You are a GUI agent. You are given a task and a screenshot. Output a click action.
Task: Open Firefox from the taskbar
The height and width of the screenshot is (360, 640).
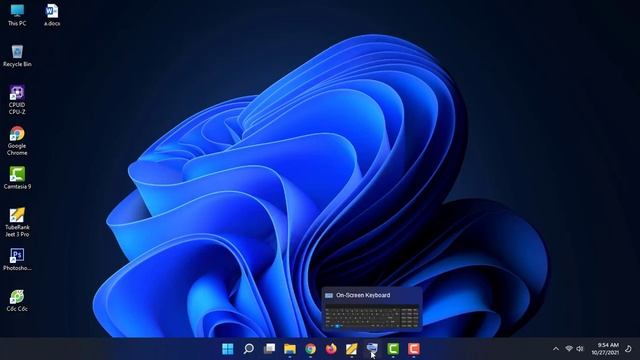331,349
